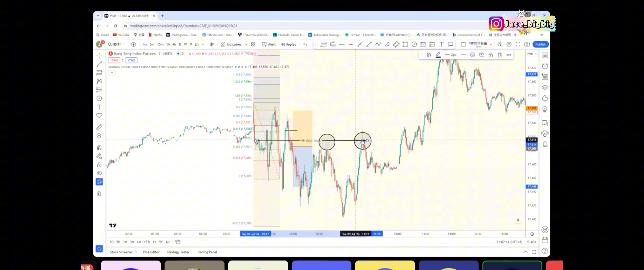Undo last chart action
This screenshot has width=644, height=270.
click(305, 44)
